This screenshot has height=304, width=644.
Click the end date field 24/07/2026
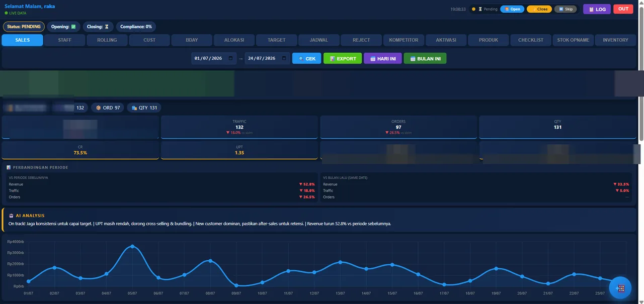267,59
